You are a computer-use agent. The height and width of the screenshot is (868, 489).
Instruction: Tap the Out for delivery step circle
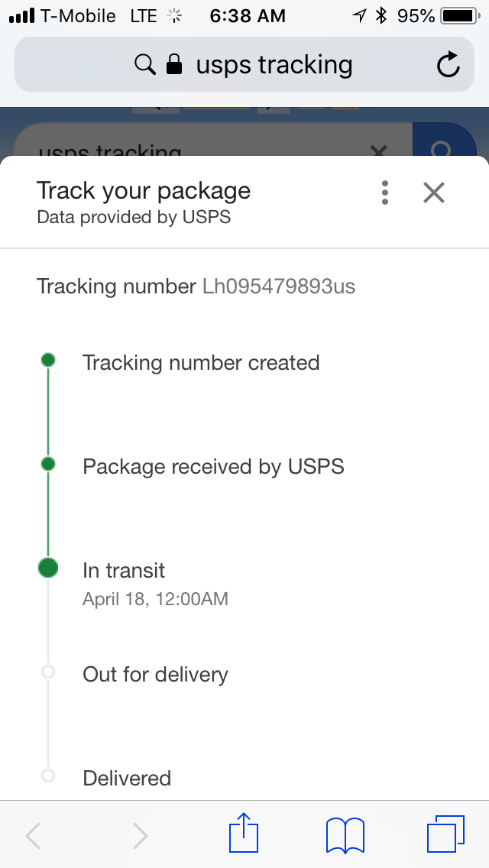click(x=48, y=672)
